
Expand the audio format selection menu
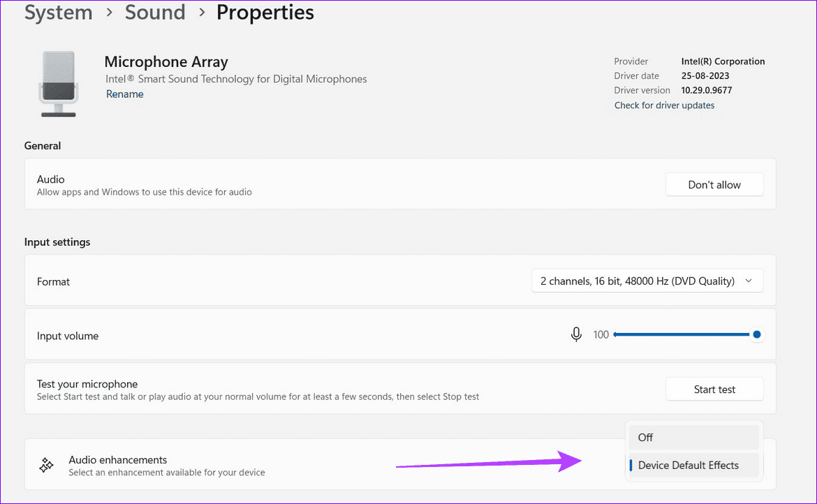pyautogui.click(x=647, y=280)
